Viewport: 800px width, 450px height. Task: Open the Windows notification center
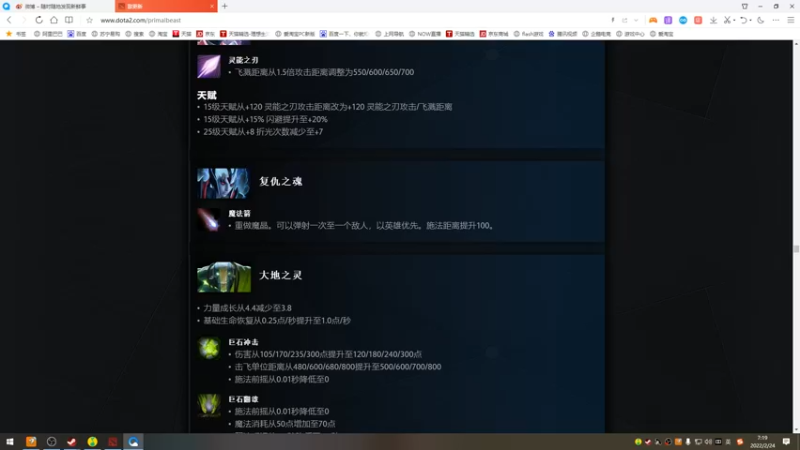pos(786,442)
